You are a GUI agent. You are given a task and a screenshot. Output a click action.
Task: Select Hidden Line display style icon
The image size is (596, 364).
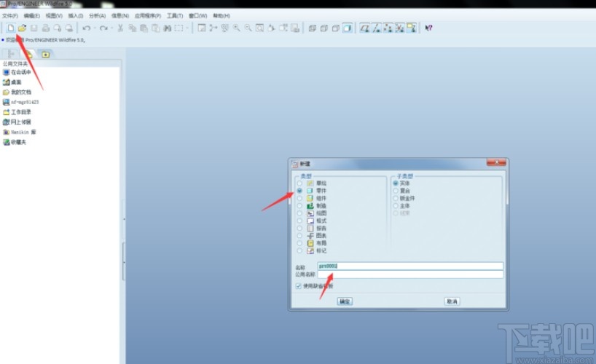pos(324,28)
